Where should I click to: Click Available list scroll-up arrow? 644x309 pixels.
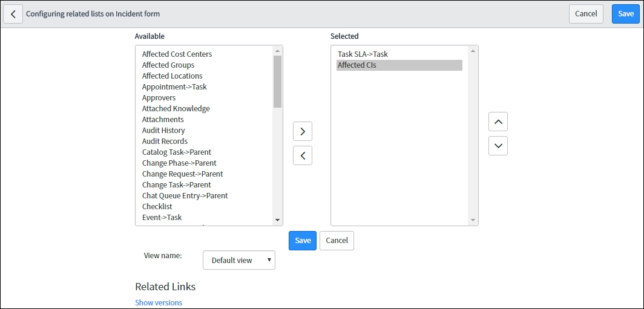click(x=278, y=50)
